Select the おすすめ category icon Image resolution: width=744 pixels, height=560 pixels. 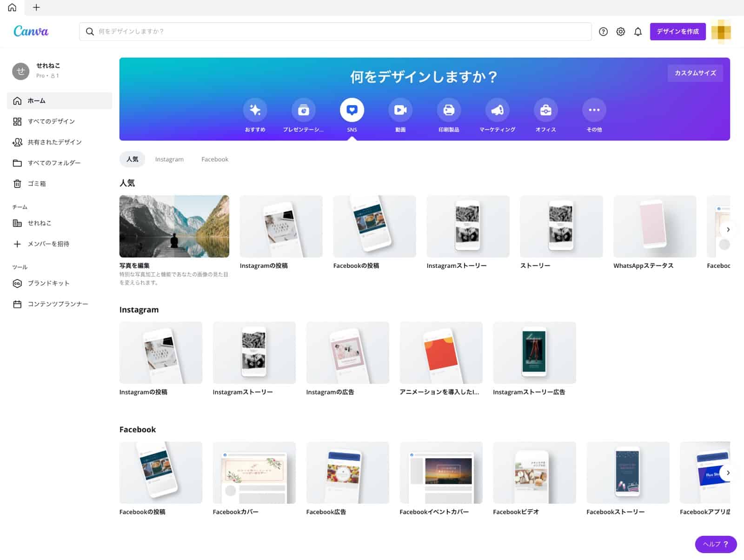pos(255,110)
